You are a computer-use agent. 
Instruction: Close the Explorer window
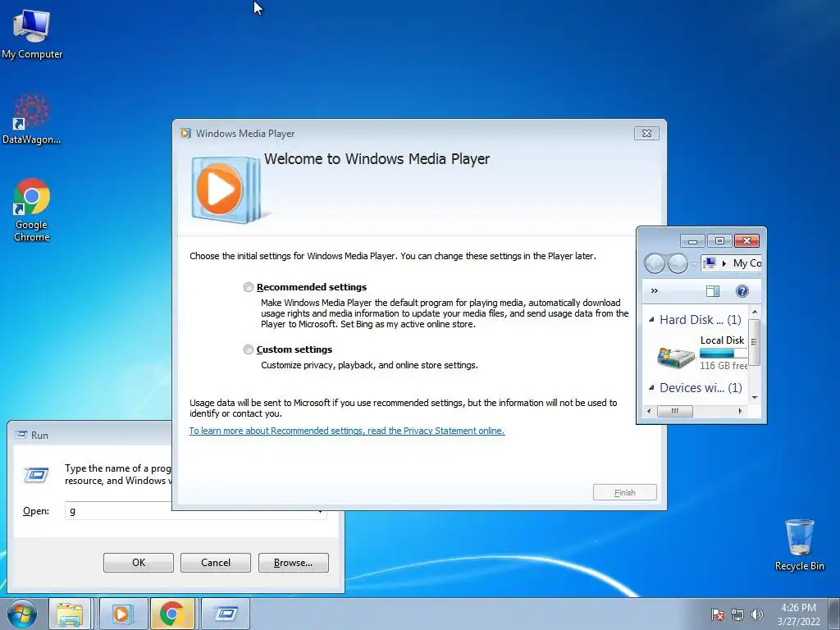746,240
